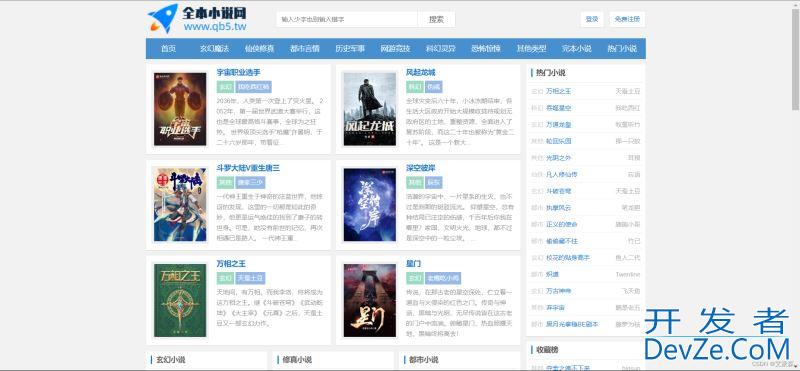Open the 网游竞技 category tab
Viewport: 800px width, 371px height.
(395, 49)
